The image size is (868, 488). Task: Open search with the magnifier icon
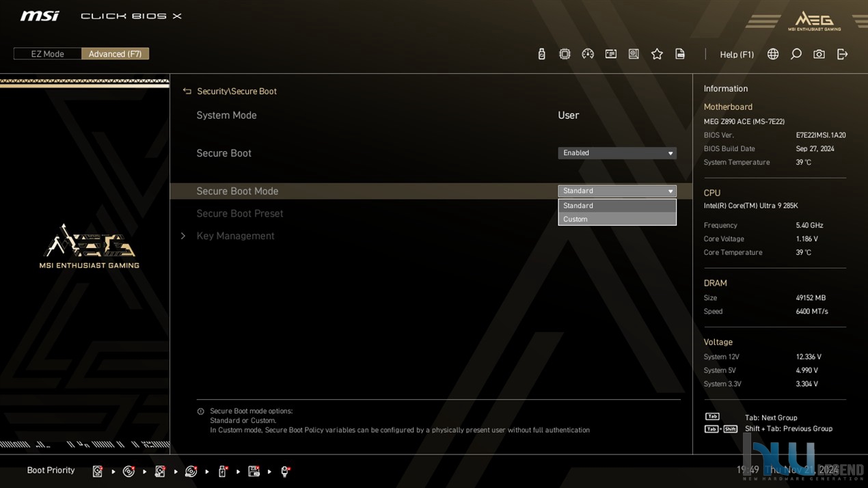(796, 54)
